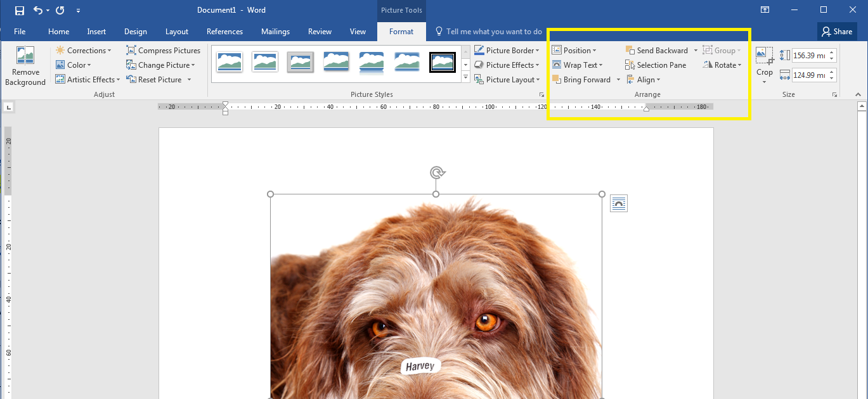Apply the black-bordered picture style
868x399 pixels.
pyautogui.click(x=442, y=63)
